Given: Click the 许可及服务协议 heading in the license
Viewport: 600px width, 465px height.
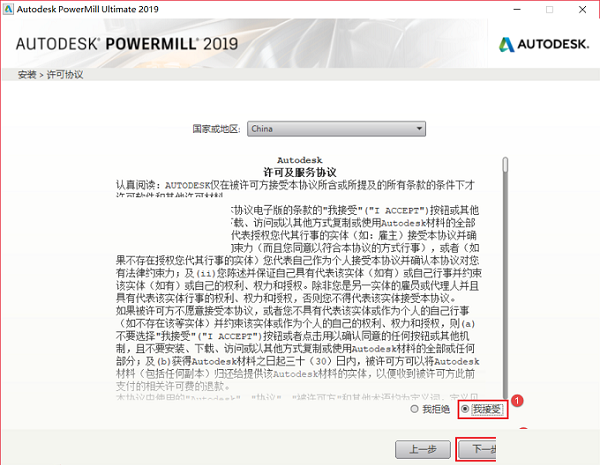Looking at the screenshot, I should 300,172.
